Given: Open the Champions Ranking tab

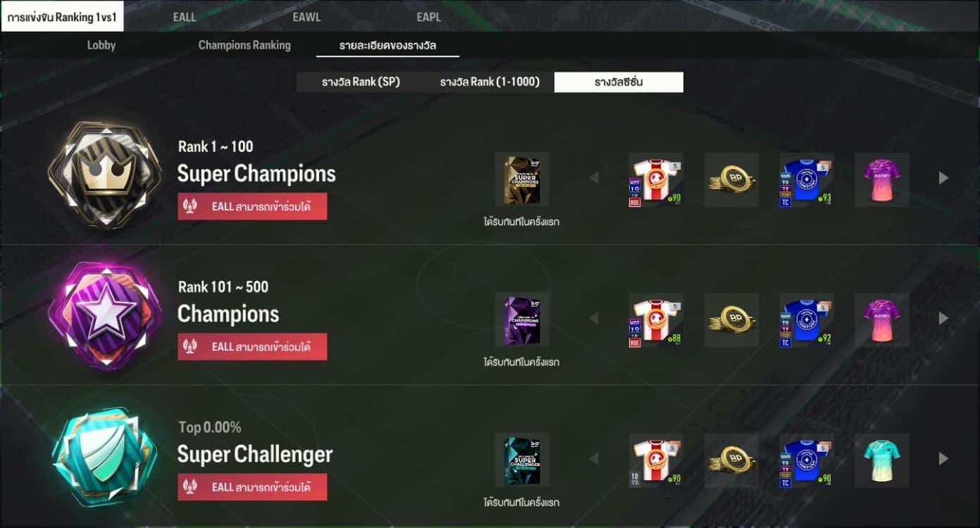Looking at the screenshot, I should (244, 45).
